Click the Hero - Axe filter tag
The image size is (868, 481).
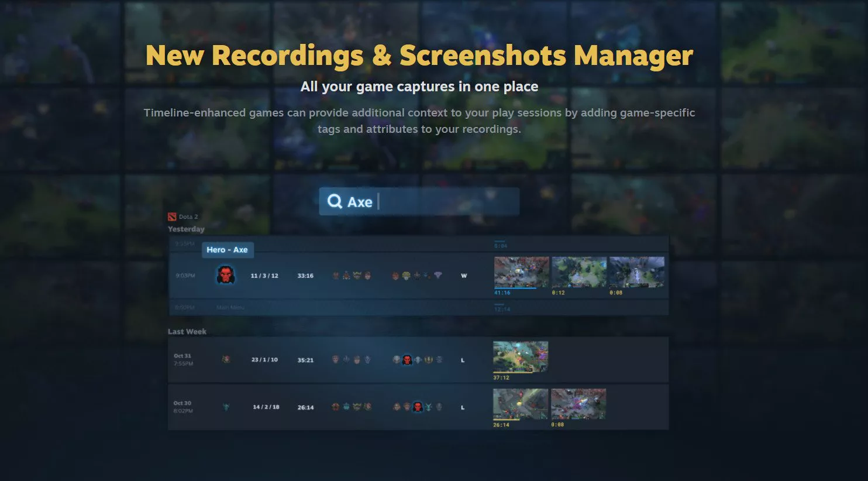[x=228, y=250]
